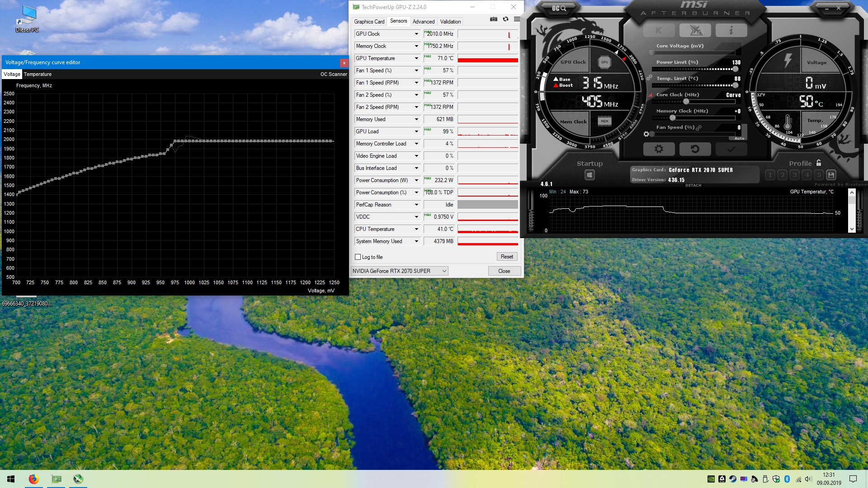The image size is (868, 488).
Task: Open the GPU-Z hamburger menu
Action: point(517,19)
